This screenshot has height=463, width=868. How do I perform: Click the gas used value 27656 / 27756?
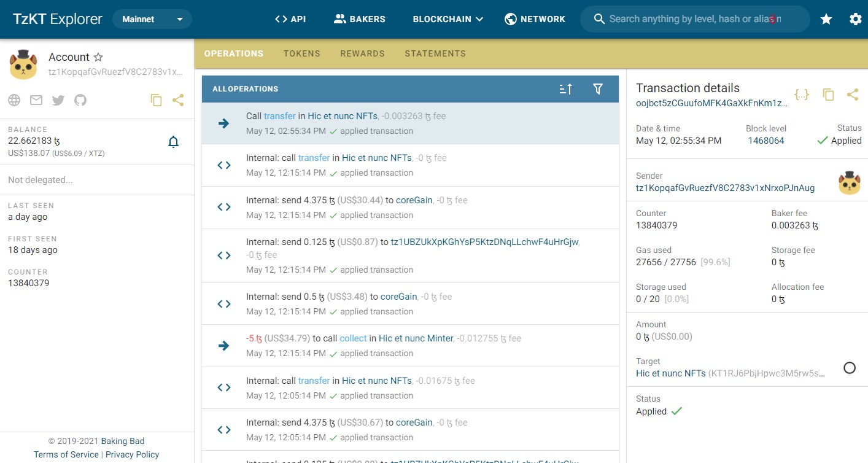pyautogui.click(x=666, y=262)
